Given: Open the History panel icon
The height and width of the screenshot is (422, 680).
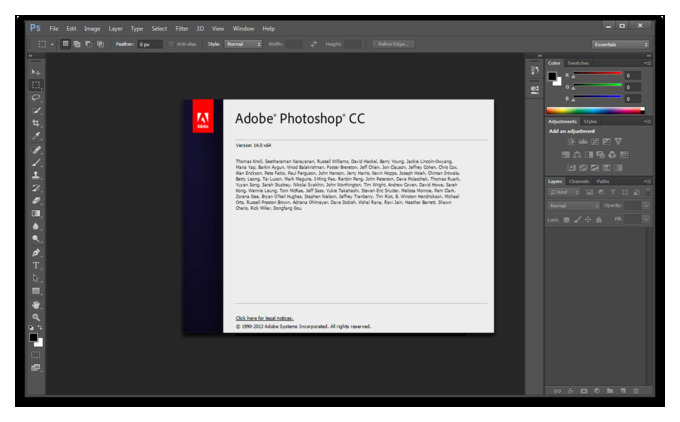Looking at the screenshot, I should 535,70.
